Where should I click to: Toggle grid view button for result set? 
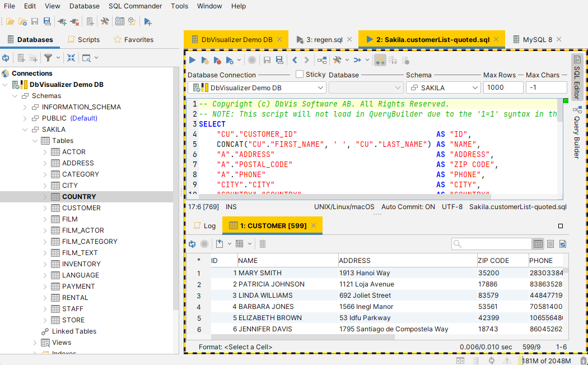tap(538, 244)
